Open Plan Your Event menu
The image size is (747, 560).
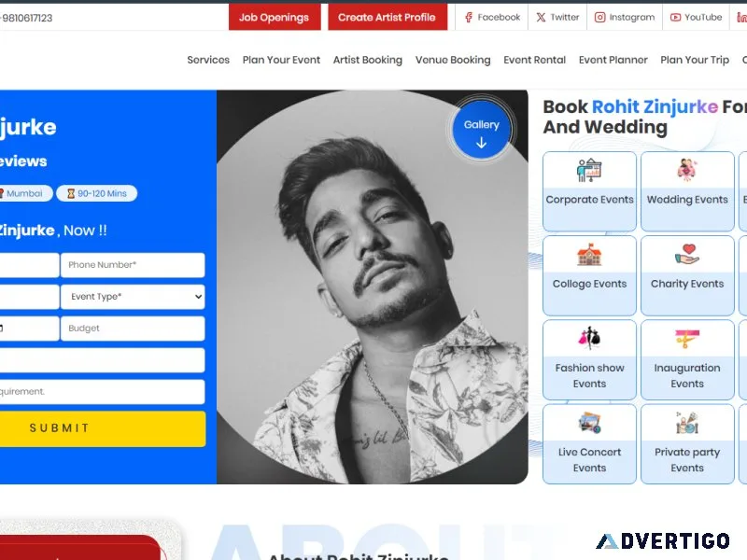281,60
